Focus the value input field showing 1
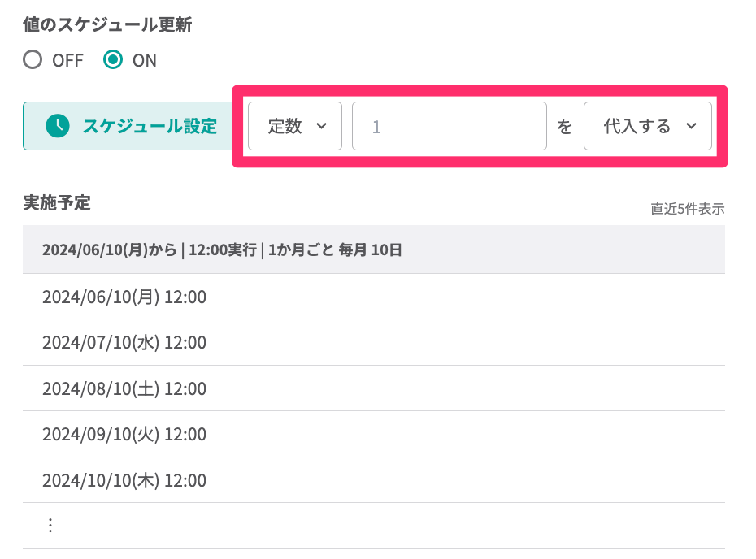756x559 pixels. click(x=449, y=126)
